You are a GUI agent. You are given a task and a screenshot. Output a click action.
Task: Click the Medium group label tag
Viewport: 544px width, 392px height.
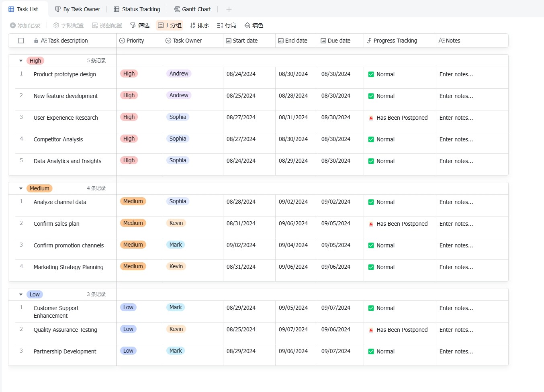click(39, 188)
